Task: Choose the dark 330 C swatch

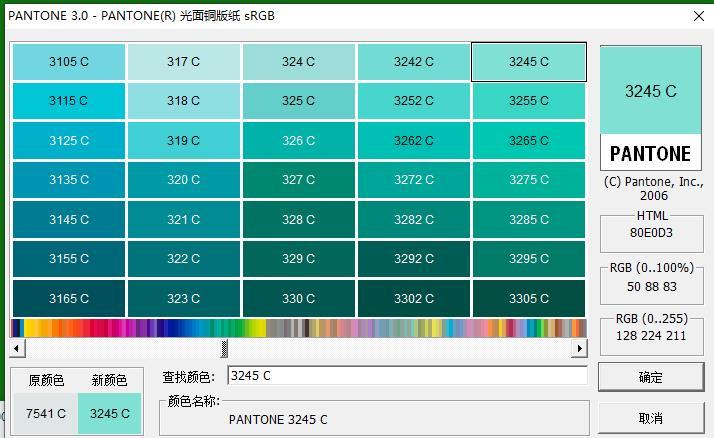Action: 299,299
